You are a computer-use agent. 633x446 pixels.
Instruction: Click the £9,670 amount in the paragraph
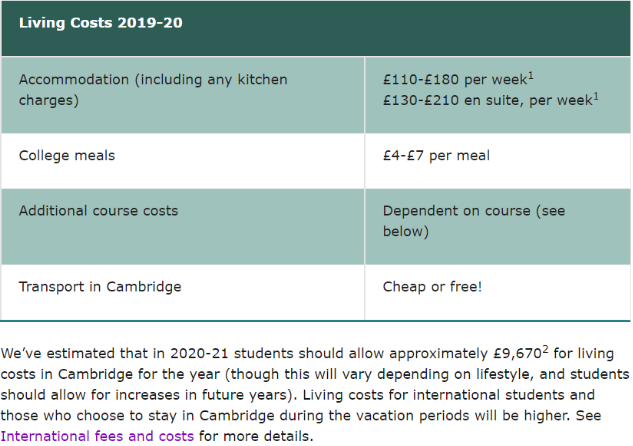(517, 354)
